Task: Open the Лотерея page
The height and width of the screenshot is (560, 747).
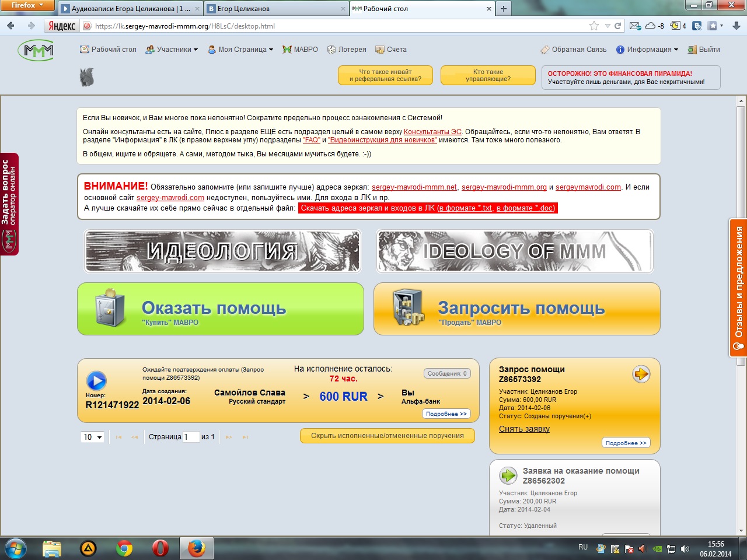Action: (x=347, y=50)
